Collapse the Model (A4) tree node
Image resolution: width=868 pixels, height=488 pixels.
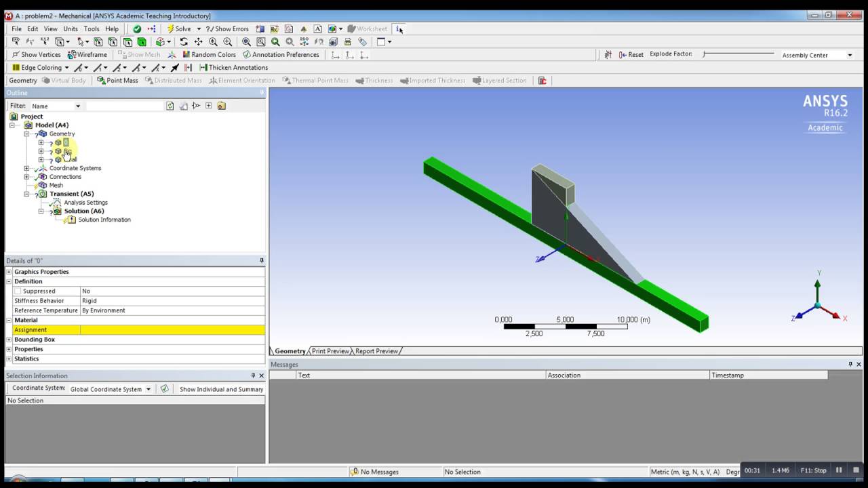coord(12,125)
